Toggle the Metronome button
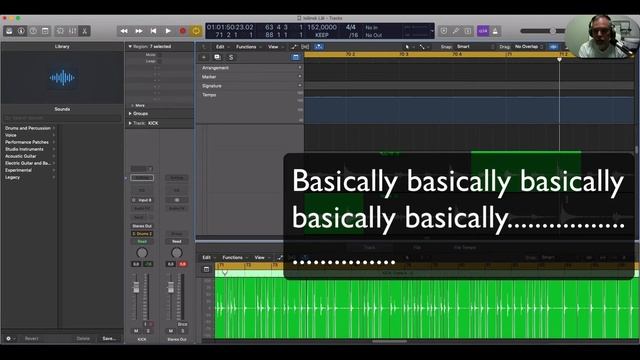Viewport: 640px width, 360px height. [x=495, y=31]
